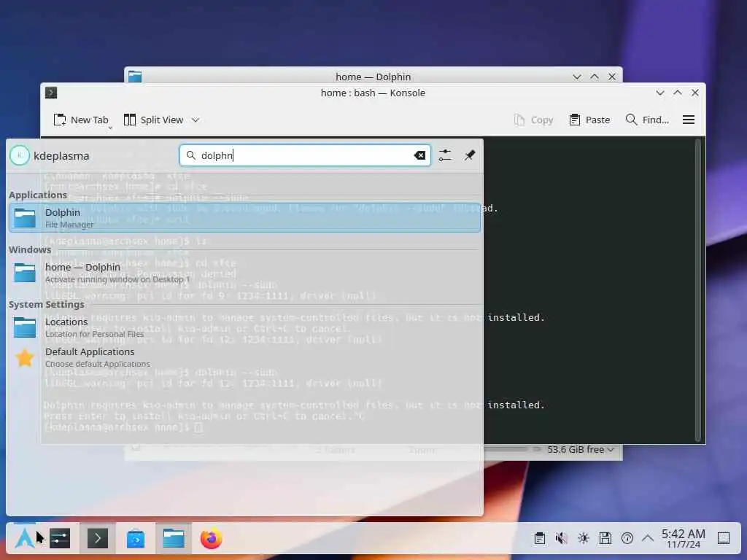
Task: Click the Konsole terminal scrollbar
Action: point(698,289)
